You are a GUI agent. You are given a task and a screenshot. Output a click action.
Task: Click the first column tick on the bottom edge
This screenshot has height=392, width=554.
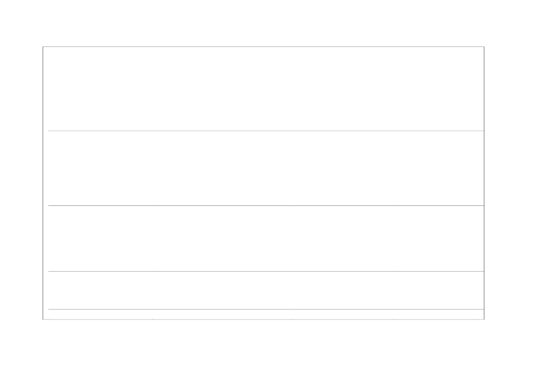coord(152,319)
